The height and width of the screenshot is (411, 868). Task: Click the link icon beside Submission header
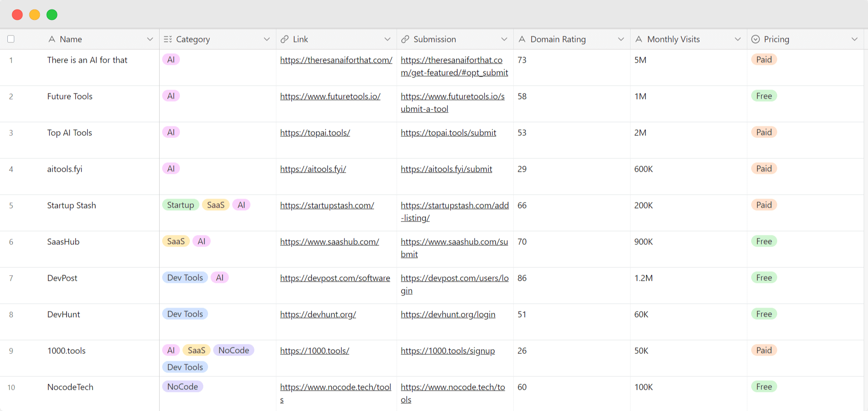click(405, 39)
